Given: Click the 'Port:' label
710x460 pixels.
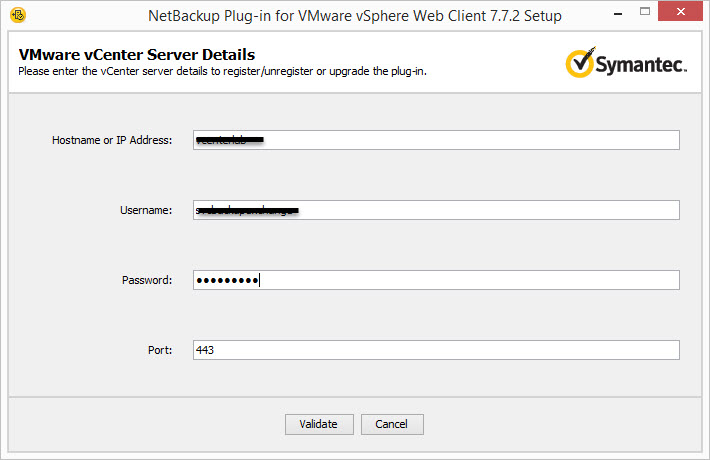Looking at the screenshot, I should point(160,350).
